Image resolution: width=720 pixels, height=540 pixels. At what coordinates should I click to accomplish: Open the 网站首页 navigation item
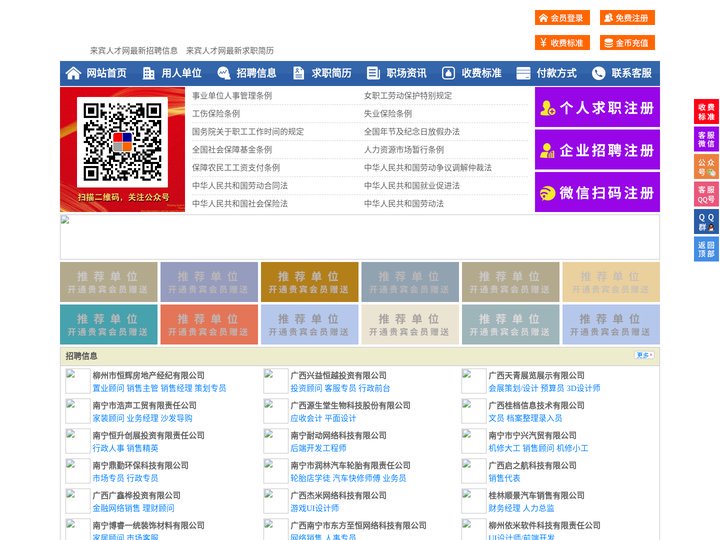106,73
